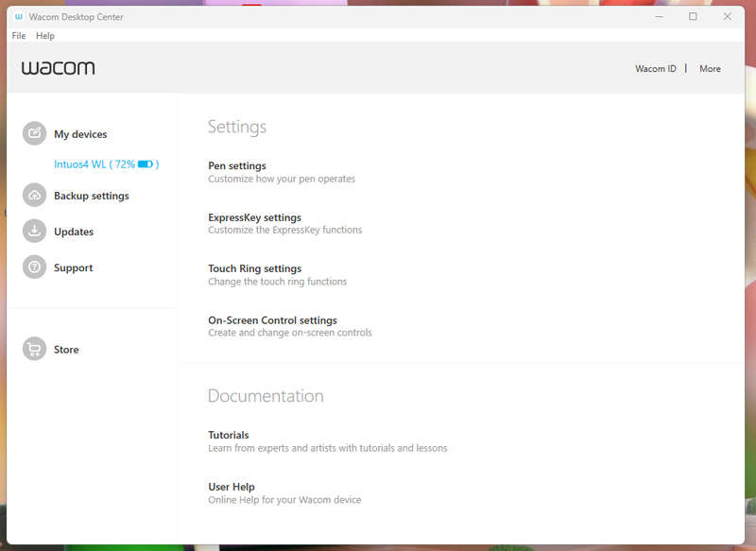
Task: Open the Support section
Action: 74,267
